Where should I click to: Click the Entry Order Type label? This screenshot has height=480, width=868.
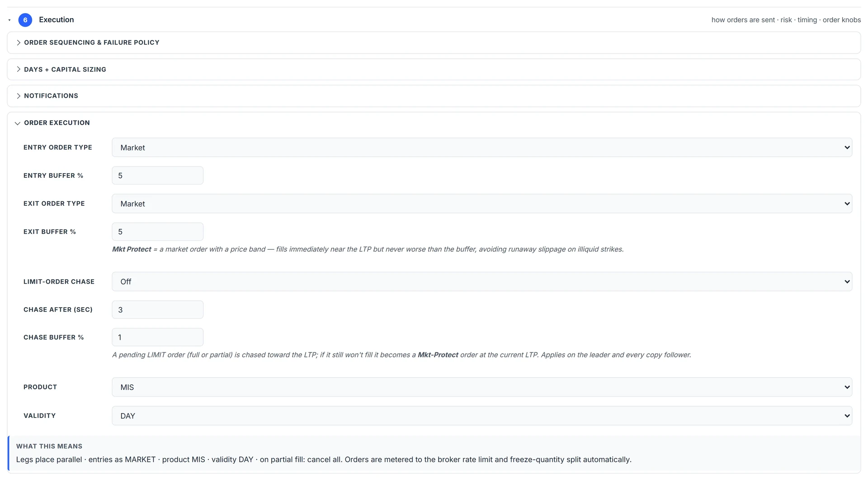pos(58,147)
